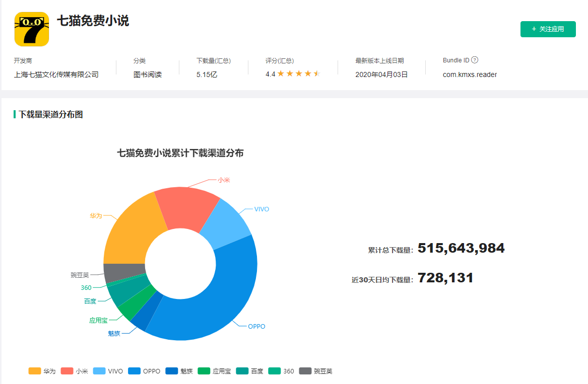Click the 图书阅读 category value
This screenshot has height=384, width=588.
click(147, 74)
